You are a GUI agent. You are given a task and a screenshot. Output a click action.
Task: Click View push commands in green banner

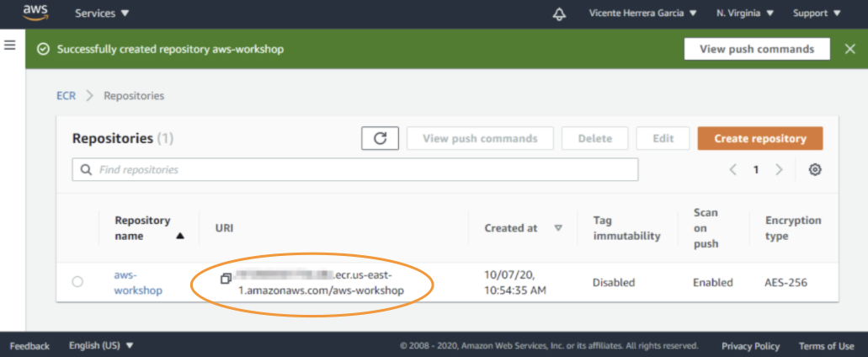pyautogui.click(x=757, y=49)
